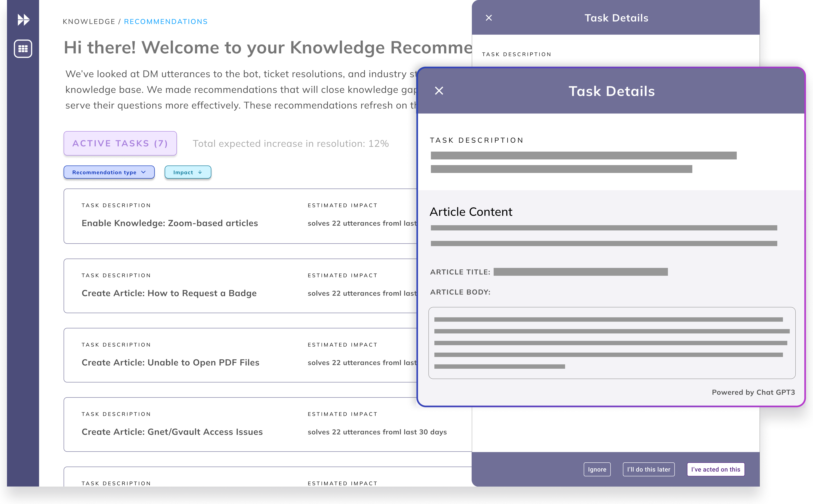Open the Recommendation type dropdown
This screenshot has height=504, width=813.
tap(109, 172)
